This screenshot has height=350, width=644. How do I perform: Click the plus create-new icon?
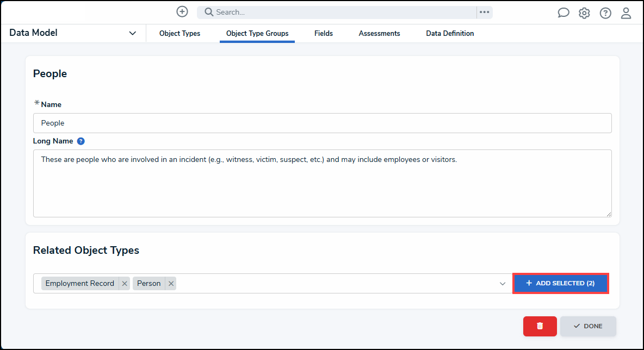[182, 12]
